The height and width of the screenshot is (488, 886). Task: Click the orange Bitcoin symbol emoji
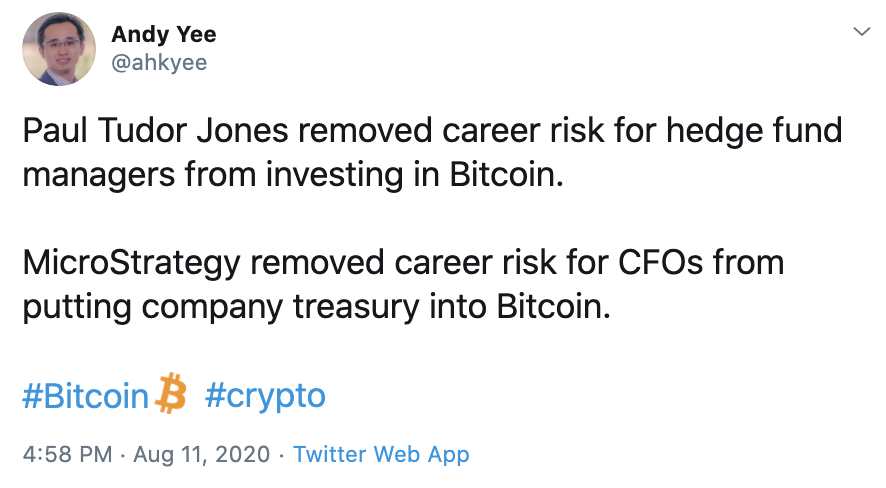point(171,393)
